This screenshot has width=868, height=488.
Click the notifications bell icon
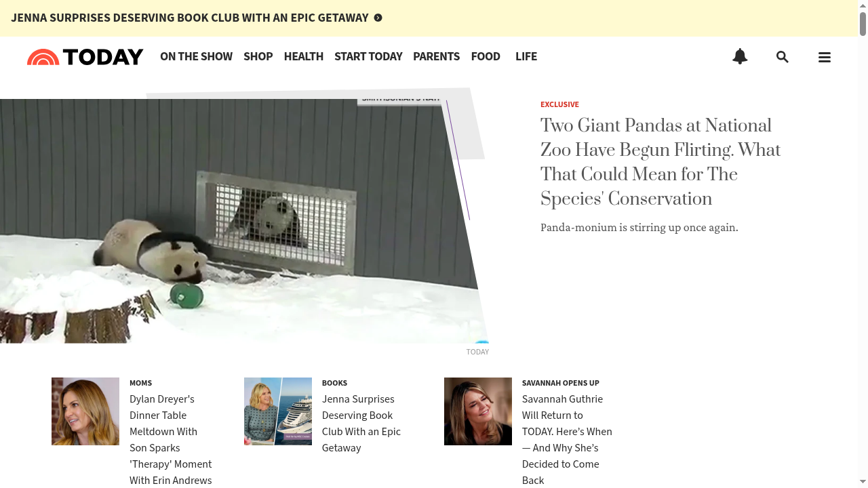click(740, 57)
